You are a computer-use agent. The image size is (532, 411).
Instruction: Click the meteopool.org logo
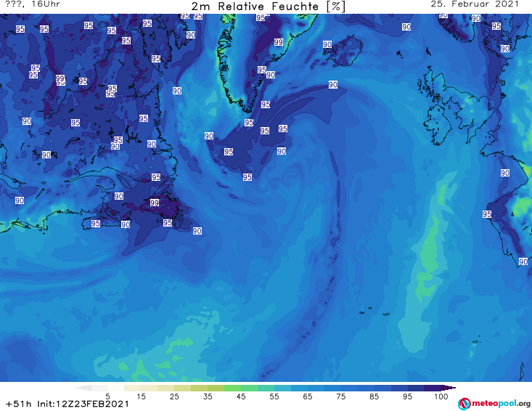[x=494, y=404]
